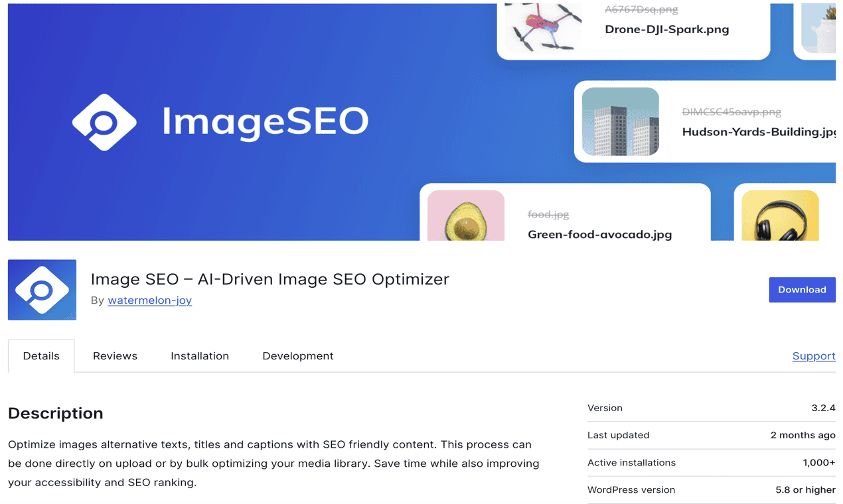Click the 'Hudson-Yards-Building.jpg' file name

click(x=759, y=132)
